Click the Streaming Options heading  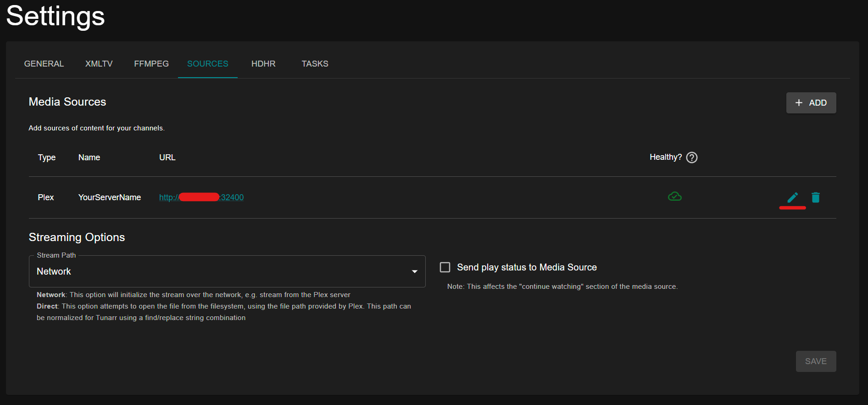pos(77,237)
